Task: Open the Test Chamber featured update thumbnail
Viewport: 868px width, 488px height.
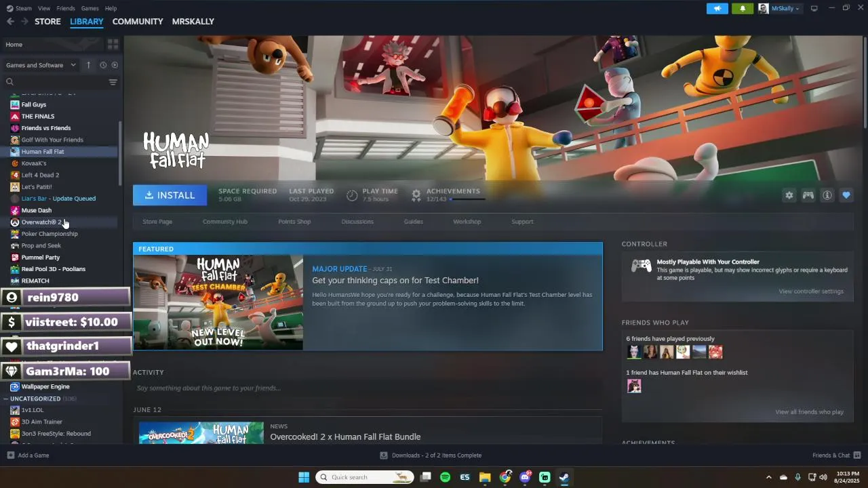Action: coord(218,302)
